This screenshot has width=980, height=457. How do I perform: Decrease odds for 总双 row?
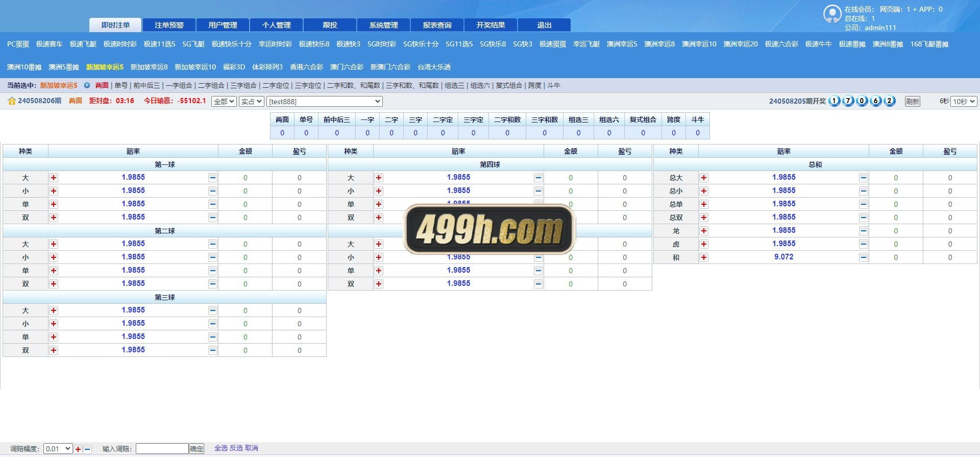point(863,218)
